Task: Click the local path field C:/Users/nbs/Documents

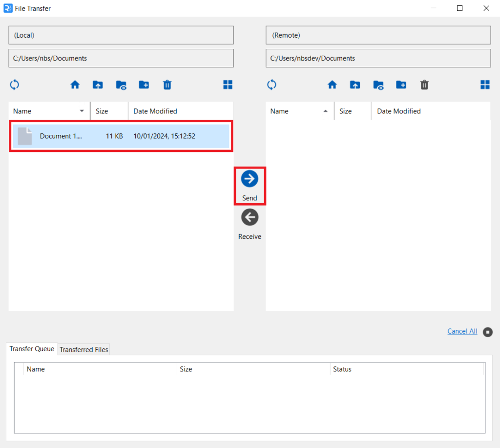Action: [x=121, y=58]
